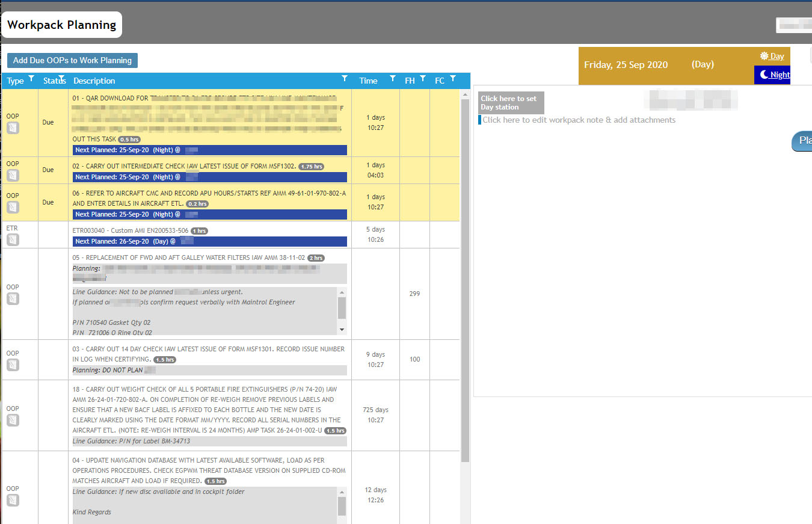Screen dimensions: 812x524
Task: Click Next Planned bar under INTERMEDIATE CHECK task
Action: tap(210, 177)
